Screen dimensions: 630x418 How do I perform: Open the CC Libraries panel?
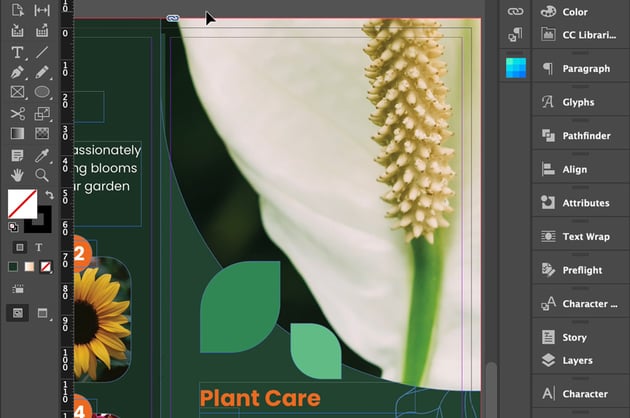[581, 35]
